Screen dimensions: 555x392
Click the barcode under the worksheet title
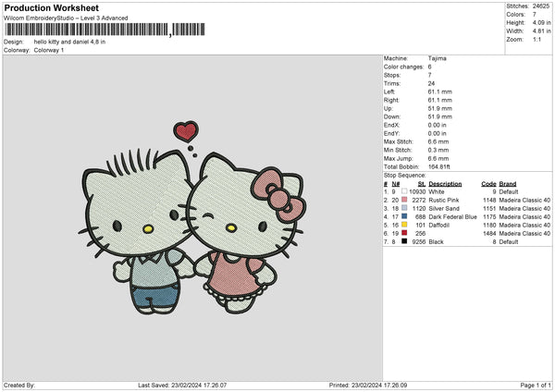105,30
